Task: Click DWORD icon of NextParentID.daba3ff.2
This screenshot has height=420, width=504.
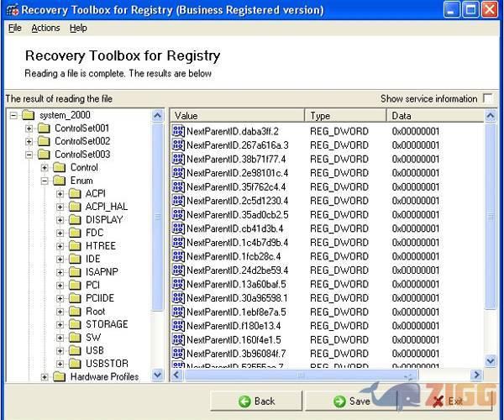Action: [x=178, y=131]
